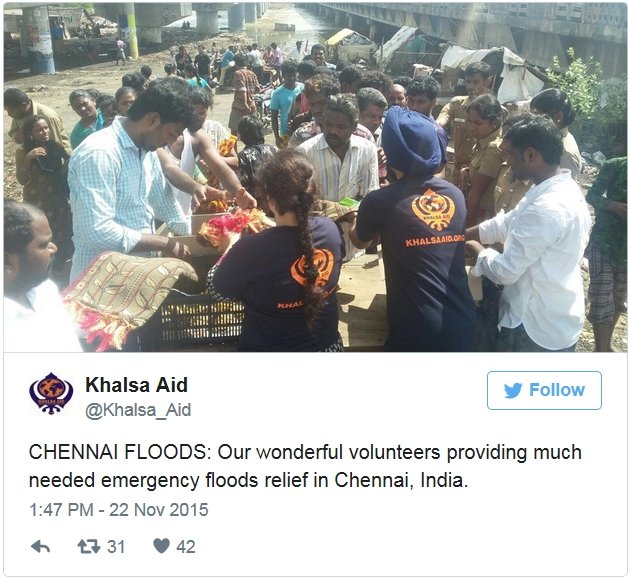Click the Twitter bird icon in Follow

(513, 390)
